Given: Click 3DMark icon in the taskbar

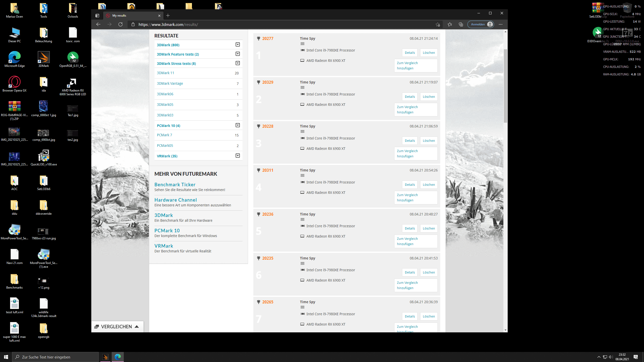Looking at the screenshot, I should (105, 357).
